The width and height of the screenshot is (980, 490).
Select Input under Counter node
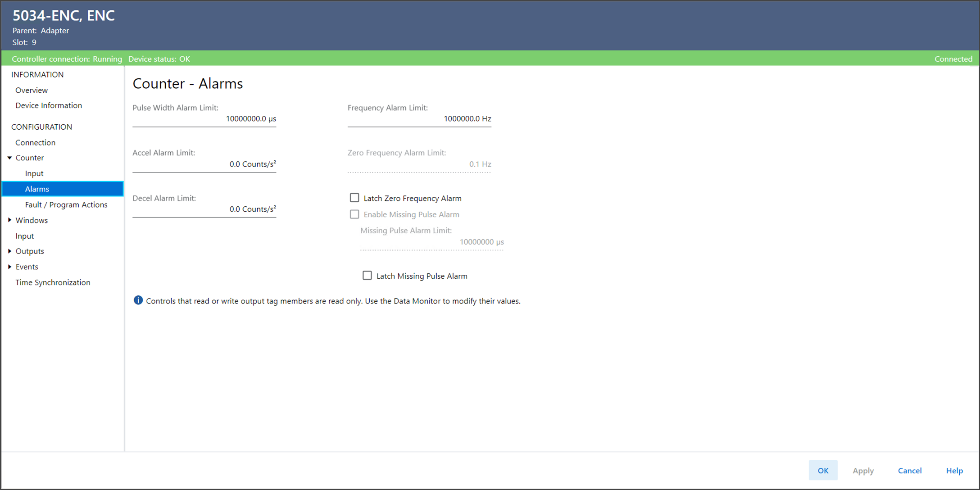pos(34,173)
